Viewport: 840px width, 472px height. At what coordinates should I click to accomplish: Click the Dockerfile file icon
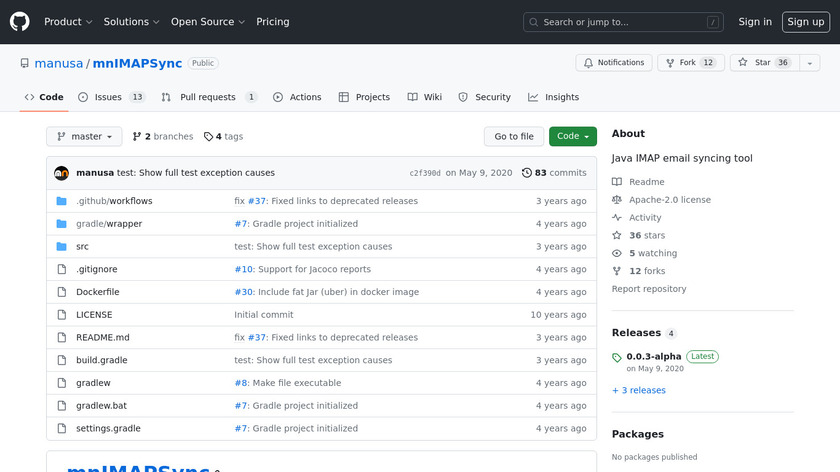pos(61,292)
